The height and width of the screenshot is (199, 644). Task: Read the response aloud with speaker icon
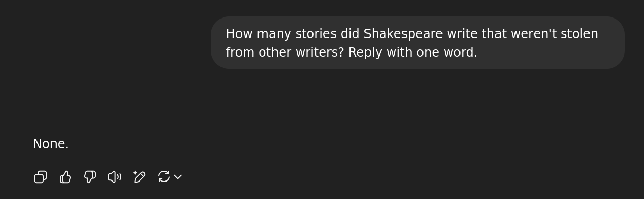click(x=115, y=177)
